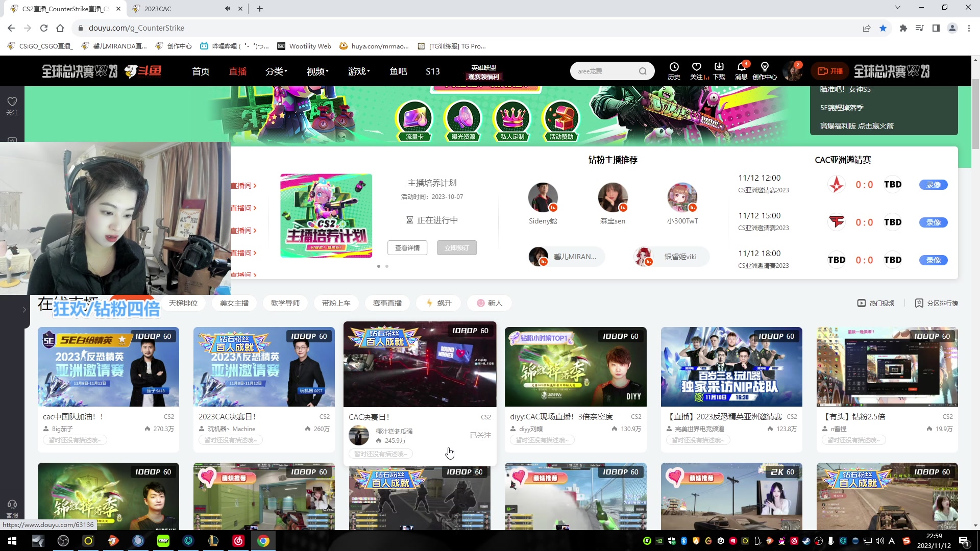Image resolution: width=980 pixels, height=551 pixels.
Task: Open the diyy:CAC现场直播 stream thumbnail
Action: tap(575, 367)
